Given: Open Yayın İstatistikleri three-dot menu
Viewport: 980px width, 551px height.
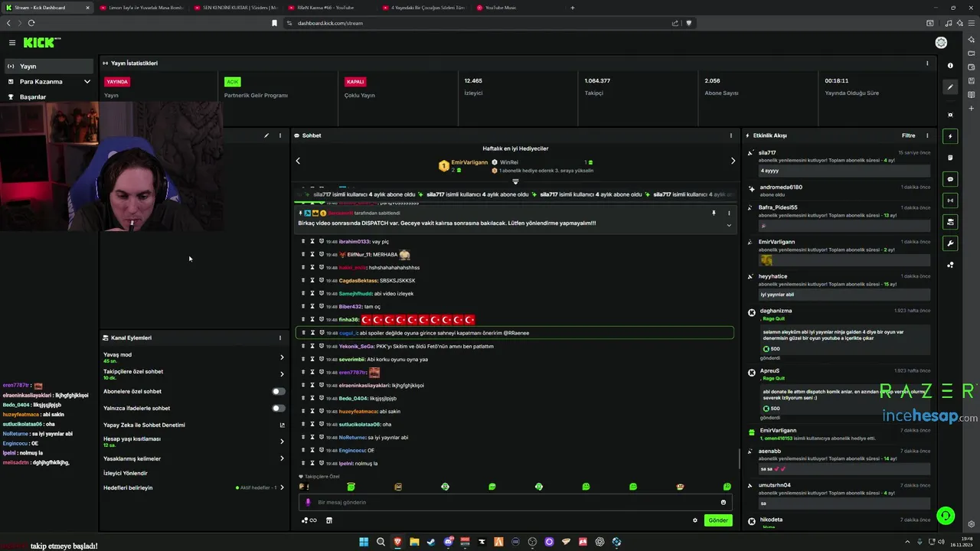Looking at the screenshot, I should (927, 64).
